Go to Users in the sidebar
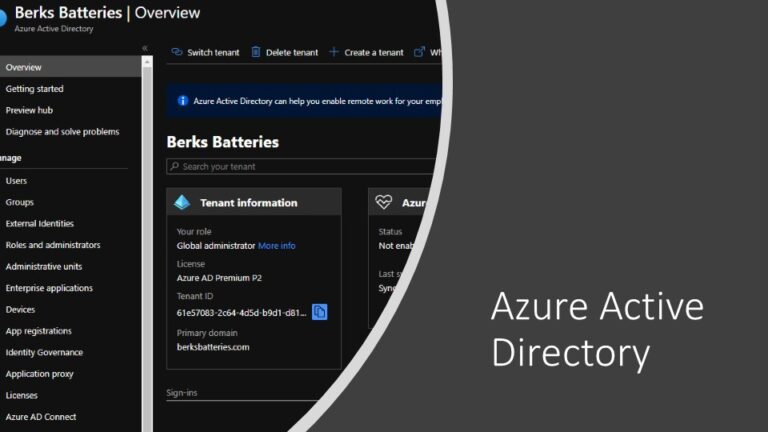This screenshot has height=432, width=768. pyautogui.click(x=17, y=181)
